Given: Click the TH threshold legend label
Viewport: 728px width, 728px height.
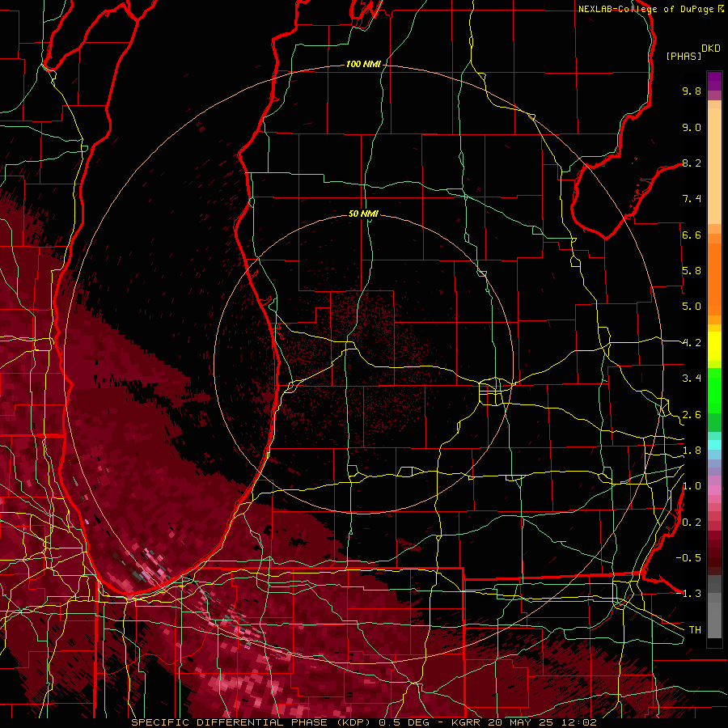Looking at the screenshot, I should click(x=695, y=630).
